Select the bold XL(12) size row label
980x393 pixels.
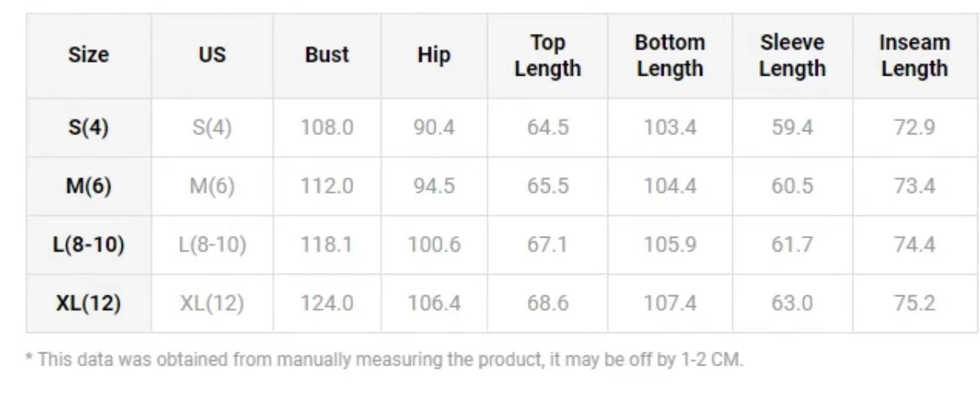point(89,303)
